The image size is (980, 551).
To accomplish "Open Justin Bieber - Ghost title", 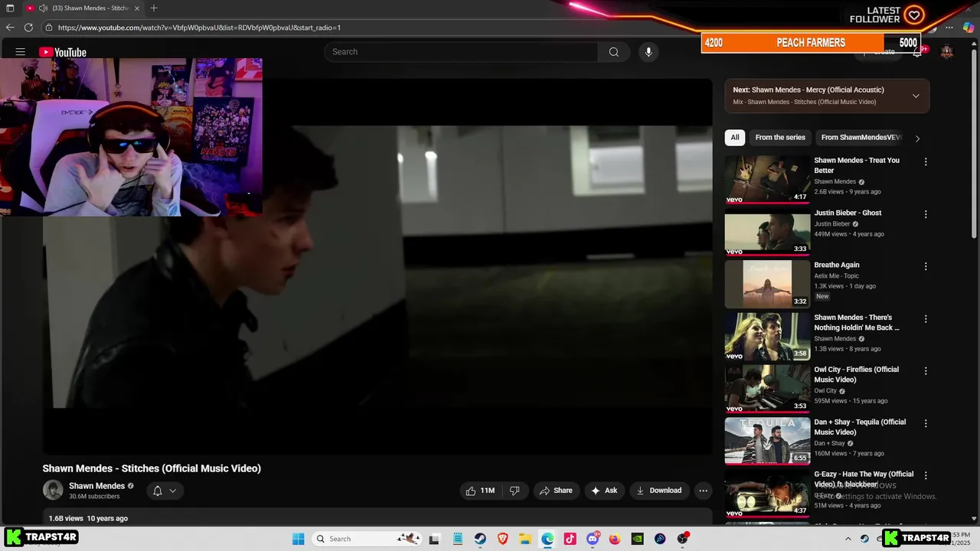I will [x=848, y=213].
